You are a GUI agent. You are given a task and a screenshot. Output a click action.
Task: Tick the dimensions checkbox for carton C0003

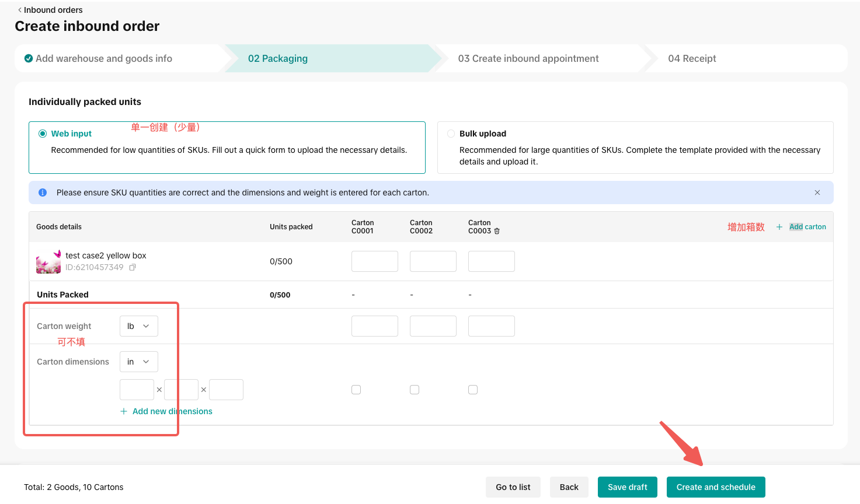(x=473, y=390)
